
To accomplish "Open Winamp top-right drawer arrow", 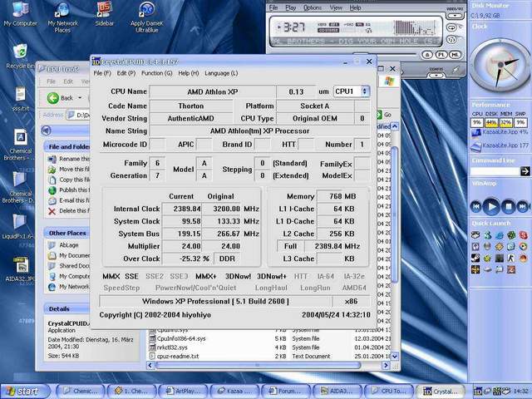I will click(x=455, y=16).
